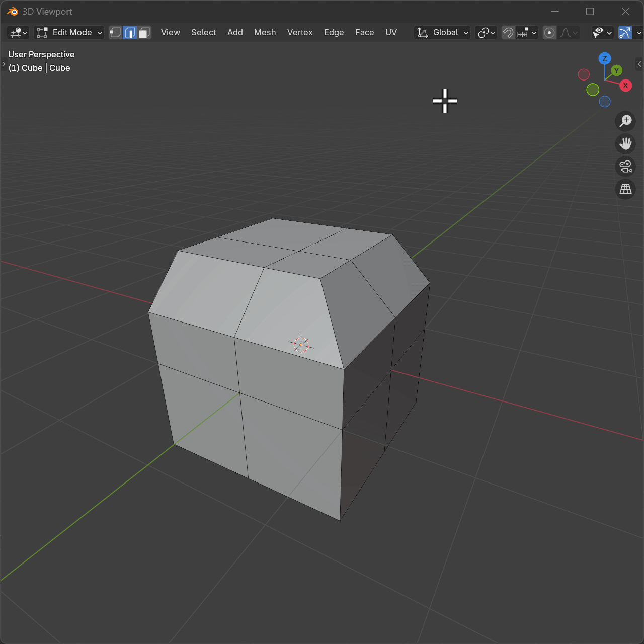Click the red X axis on the navigation gizmo
Image resolution: width=644 pixels, height=644 pixels.
[x=625, y=86]
